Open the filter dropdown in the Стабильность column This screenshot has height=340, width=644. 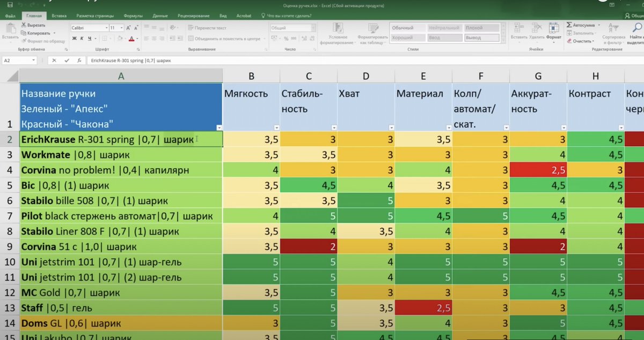(x=333, y=127)
